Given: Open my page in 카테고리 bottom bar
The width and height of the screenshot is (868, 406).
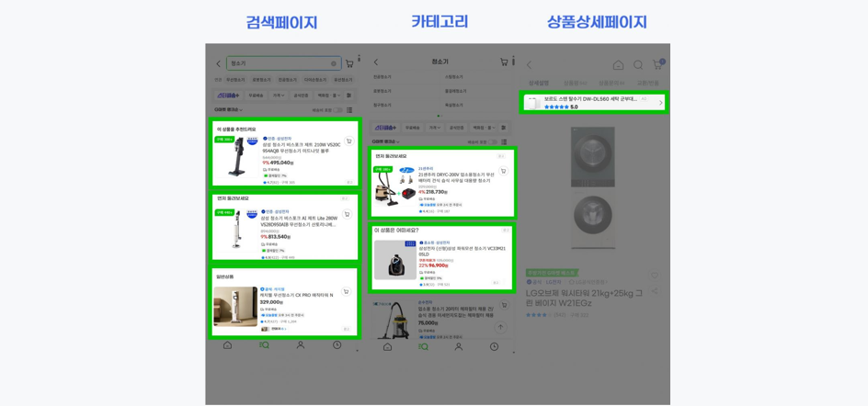Looking at the screenshot, I should (x=458, y=347).
